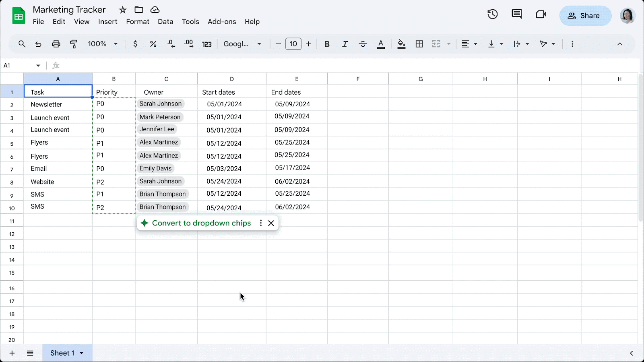The width and height of the screenshot is (644, 362).
Task: Decrease decimal places
Action: [x=171, y=44]
